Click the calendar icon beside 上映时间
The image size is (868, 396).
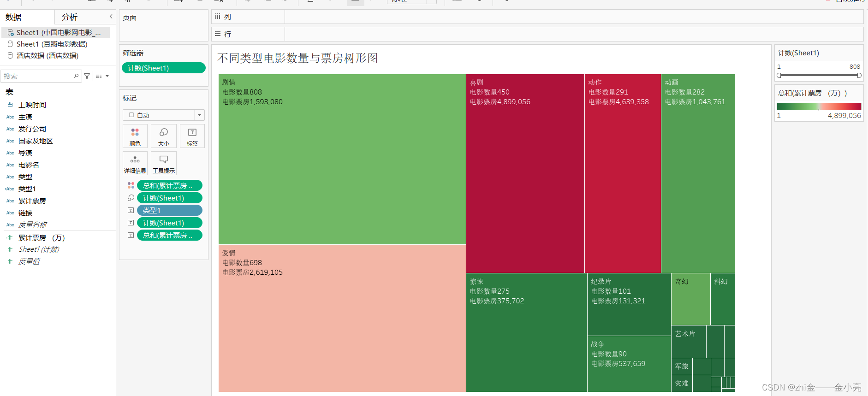click(10, 105)
